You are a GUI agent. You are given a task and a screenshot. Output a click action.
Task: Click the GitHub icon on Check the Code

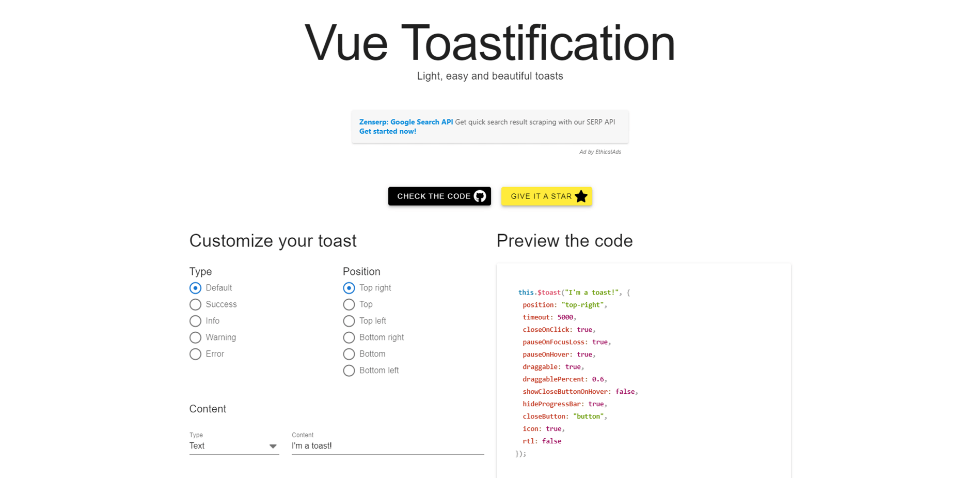click(x=480, y=196)
